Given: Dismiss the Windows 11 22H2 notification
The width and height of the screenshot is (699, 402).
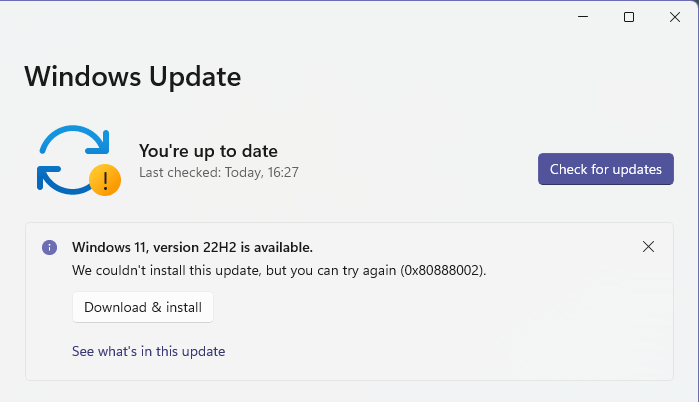Looking at the screenshot, I should pos(648,246).
